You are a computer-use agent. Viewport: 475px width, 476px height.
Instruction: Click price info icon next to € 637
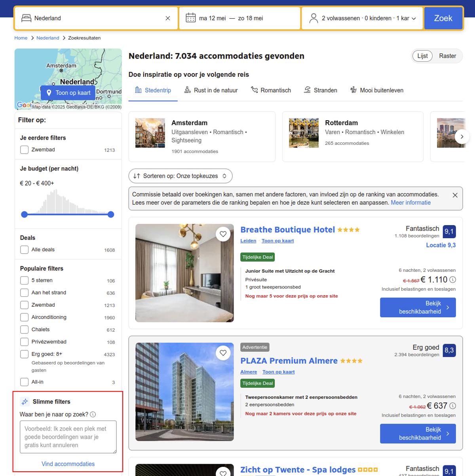click(x=453, y=406)
